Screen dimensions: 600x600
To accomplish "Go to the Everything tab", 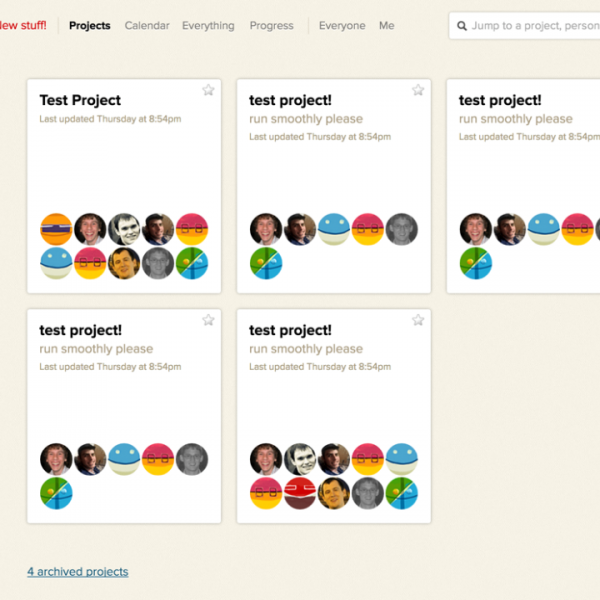I will [208, 26].
